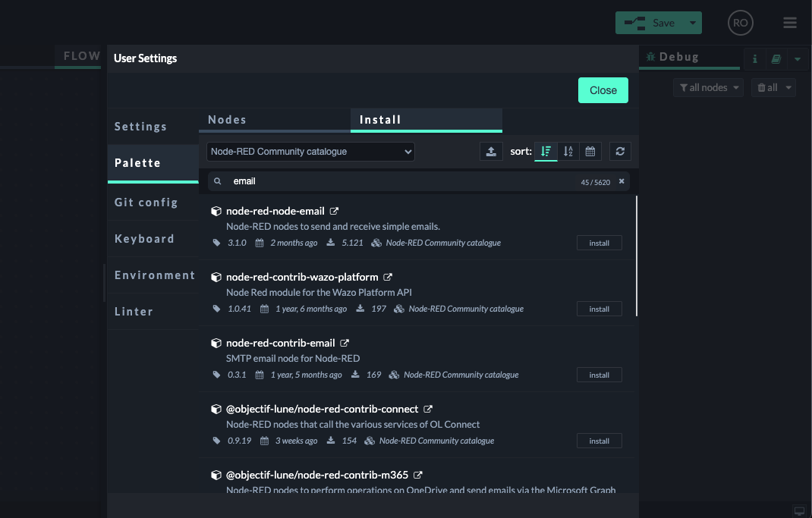Clear all debug messages with trash icon
The image size is (812, 518).
coord(765,87)
